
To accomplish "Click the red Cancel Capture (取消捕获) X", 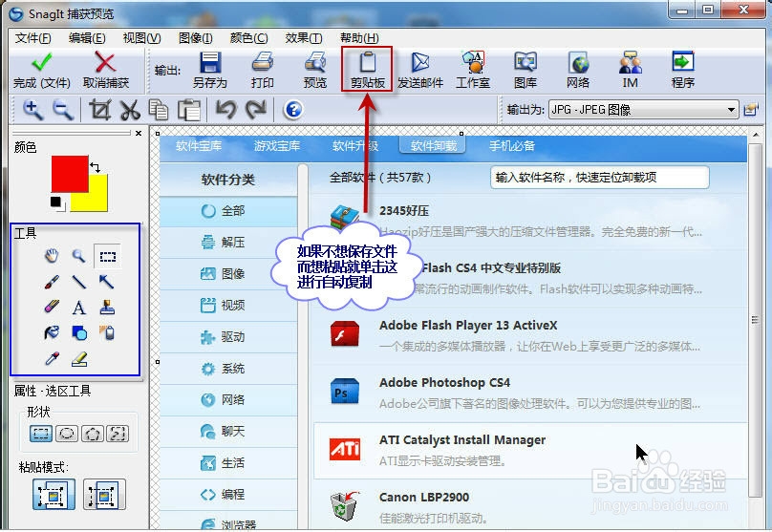I will coord(105,62).
